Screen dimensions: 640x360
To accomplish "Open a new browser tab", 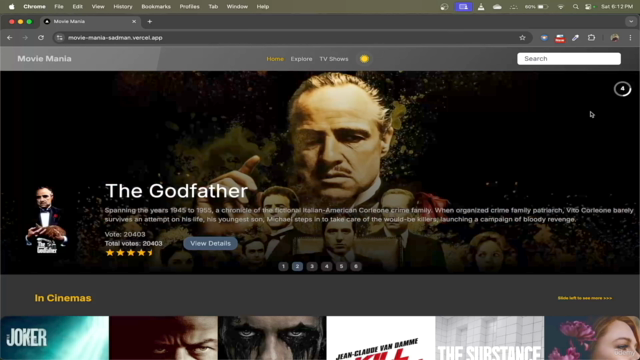I will pos(150,22).
